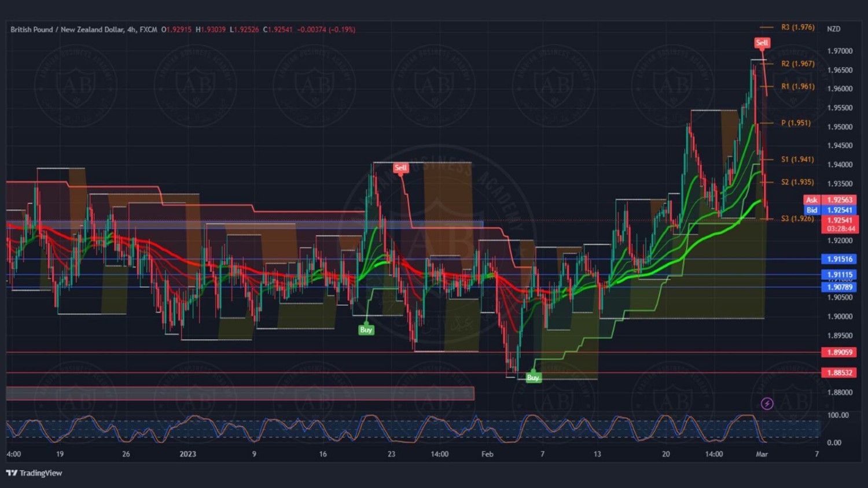Click the top red Sell signal label
Viewport: 868px width, 488px height.
pos(762,43)
